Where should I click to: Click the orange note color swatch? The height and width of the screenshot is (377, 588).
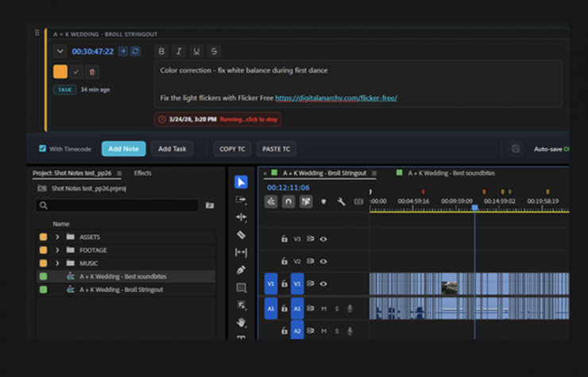coord(60,71)
